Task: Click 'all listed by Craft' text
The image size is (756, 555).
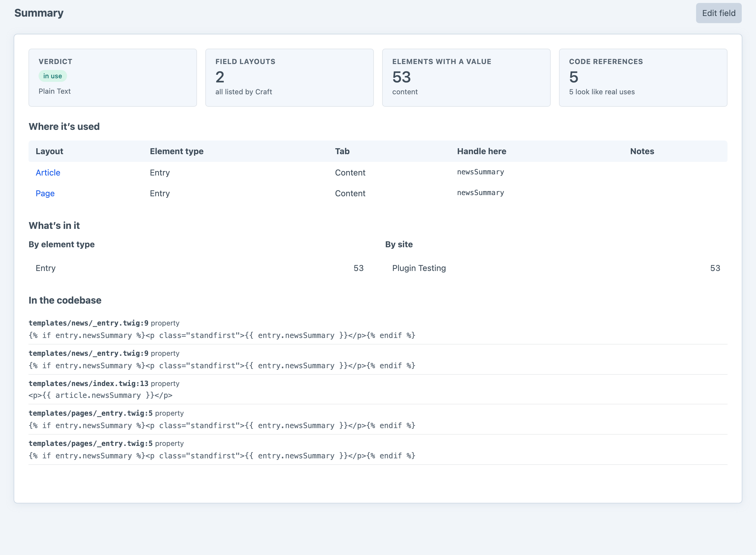Action: pos(244,92)
